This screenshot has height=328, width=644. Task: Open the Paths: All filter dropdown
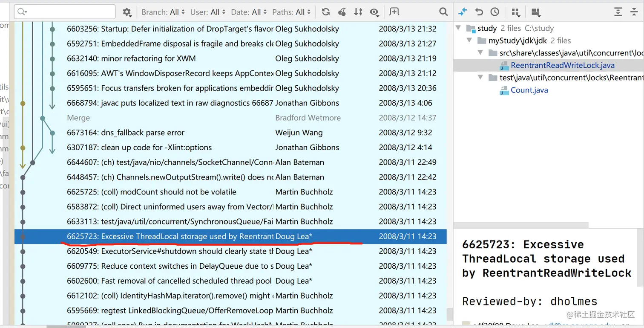tap(292, 12)
